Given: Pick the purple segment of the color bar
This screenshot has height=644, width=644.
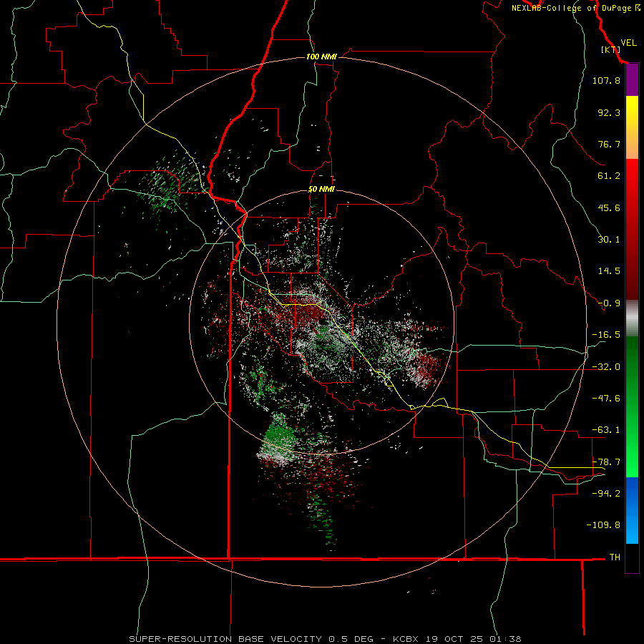Looking at the screenshot, I should (x=632, y=80).
